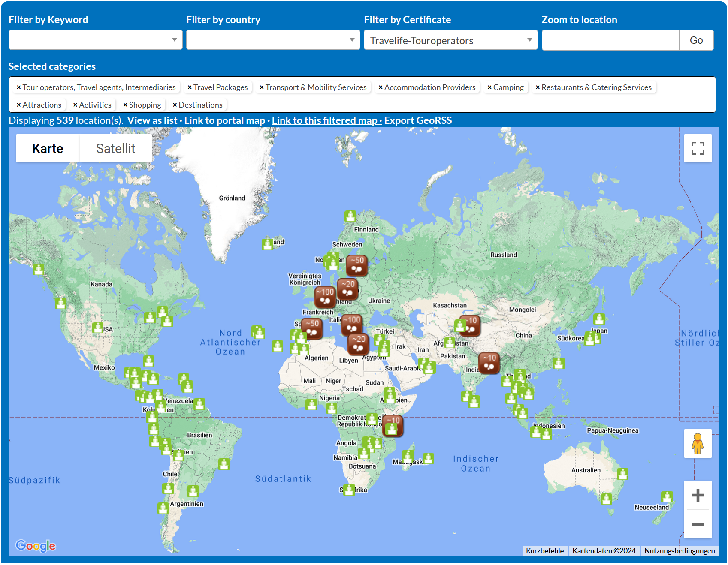Click the Export GeoRSS link

pos(418,120)
